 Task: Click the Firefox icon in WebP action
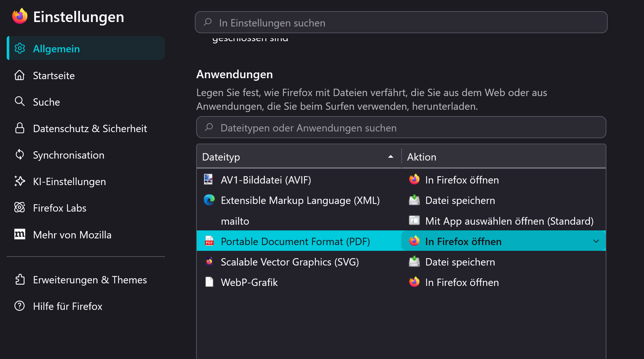click(414, 282)
